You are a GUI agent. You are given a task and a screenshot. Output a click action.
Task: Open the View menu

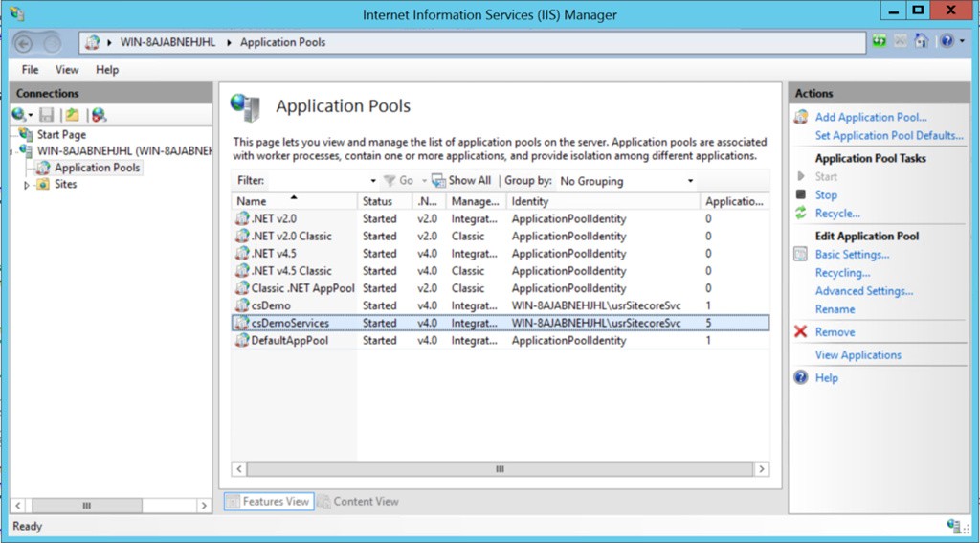tap(67, 70)
